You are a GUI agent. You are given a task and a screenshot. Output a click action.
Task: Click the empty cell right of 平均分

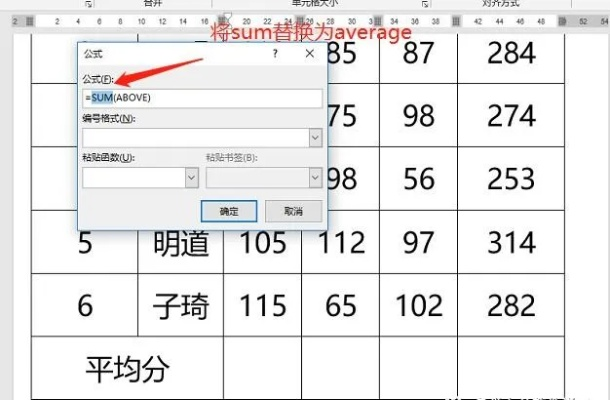pos(262,368)
